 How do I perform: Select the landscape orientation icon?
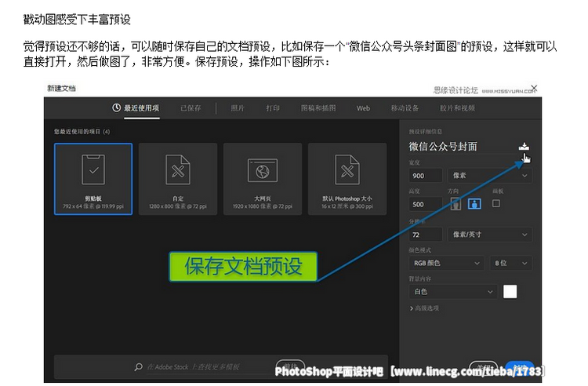pyautogui.click(x=474, y=204)
